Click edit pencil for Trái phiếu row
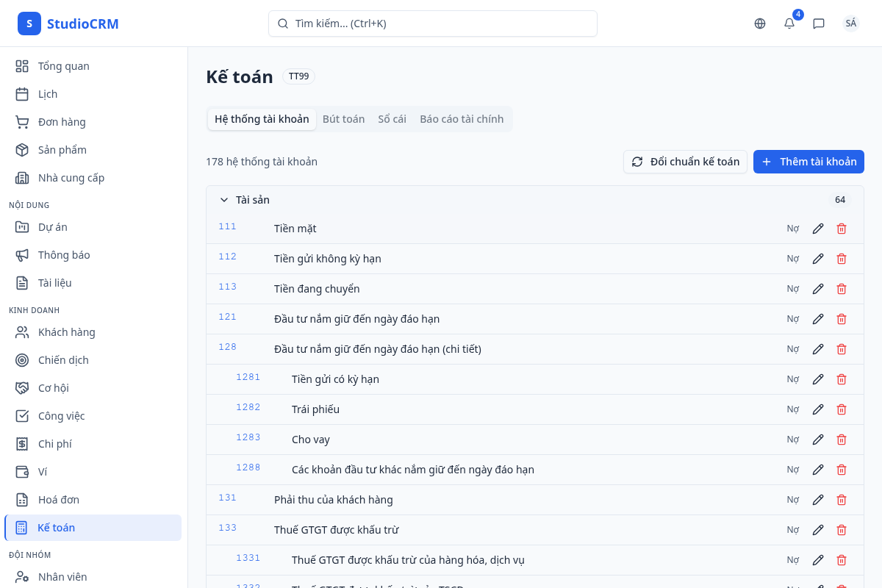This screenshot has height=588, width=882. (818, 409)
